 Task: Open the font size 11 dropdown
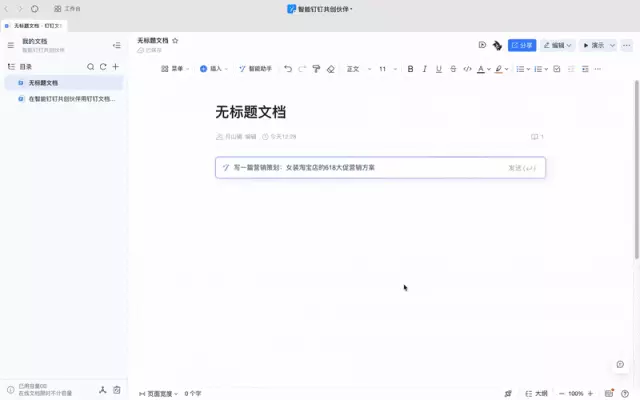(x=385, y=69)
